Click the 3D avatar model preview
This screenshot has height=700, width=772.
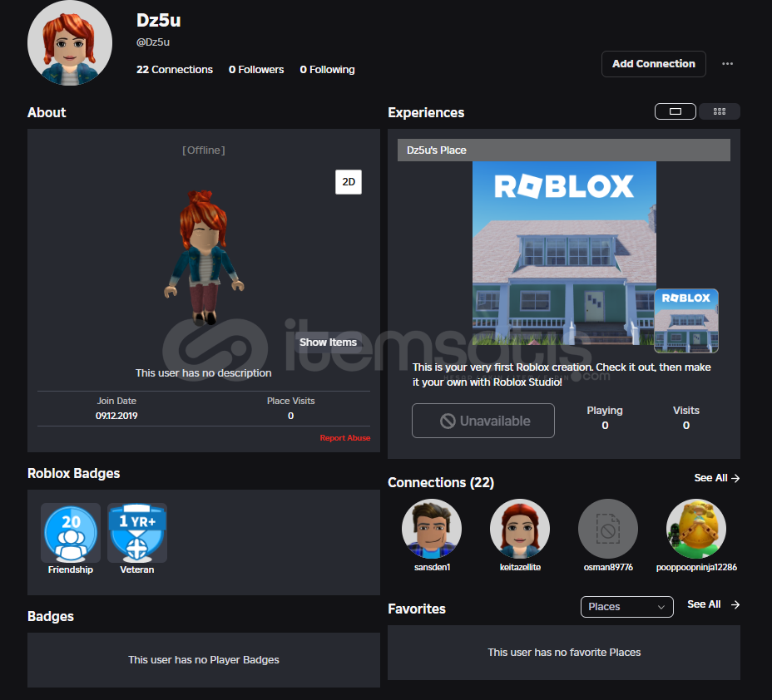pos(204,259)
